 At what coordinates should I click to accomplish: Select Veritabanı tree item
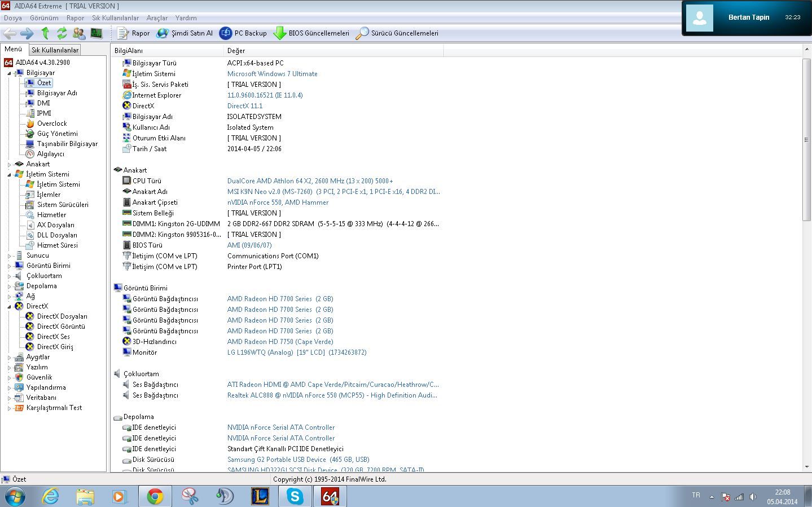pyautogui.click(x=41, y=398)
